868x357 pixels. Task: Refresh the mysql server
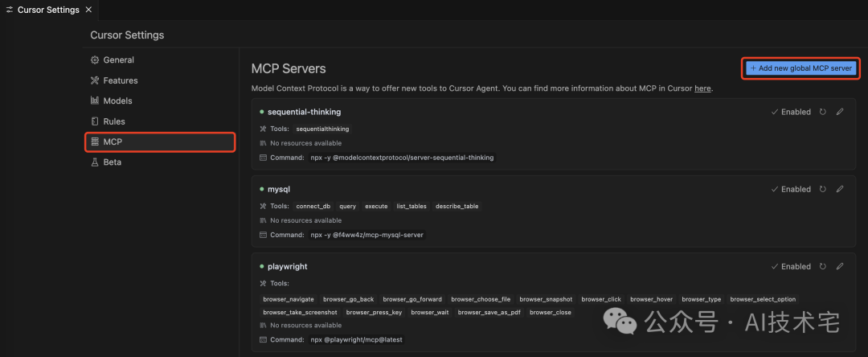click(x=823, y=189)
